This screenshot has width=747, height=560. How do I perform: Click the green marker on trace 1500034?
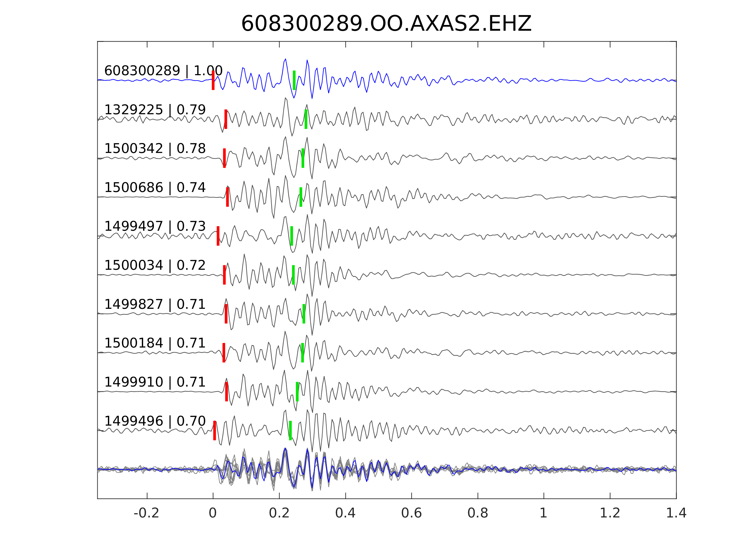tap(294, 275)
